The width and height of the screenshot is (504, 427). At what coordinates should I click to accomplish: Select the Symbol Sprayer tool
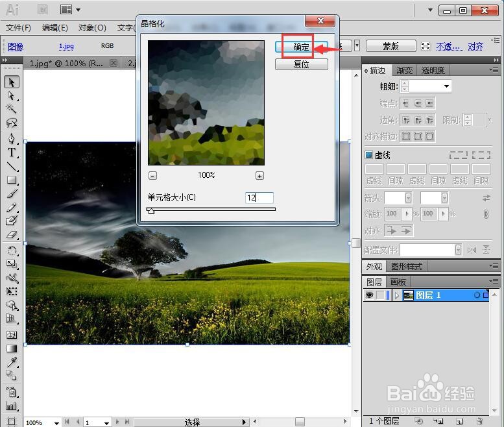12,392
